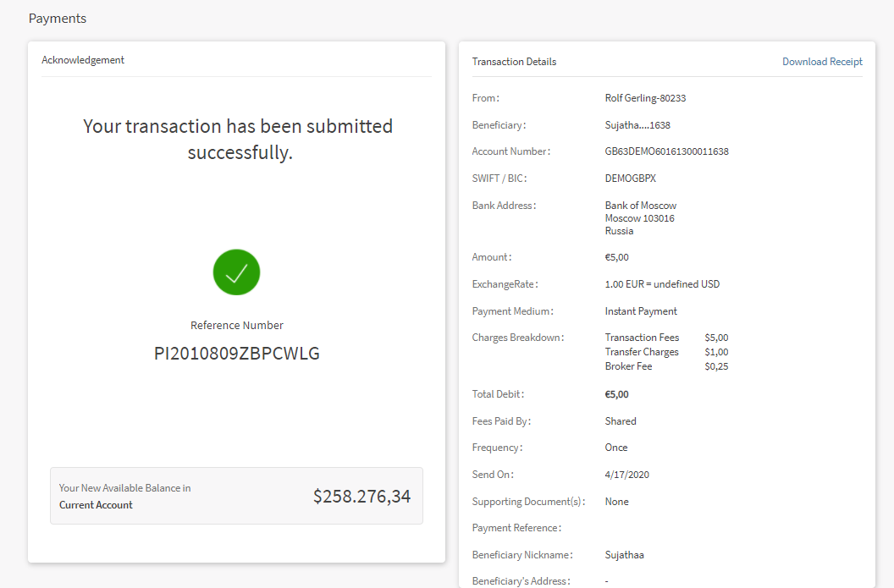This screenshot has height=588, width=894.
Task: Click the beneficiary nickname Sujathaa
Action: point(625,555)
